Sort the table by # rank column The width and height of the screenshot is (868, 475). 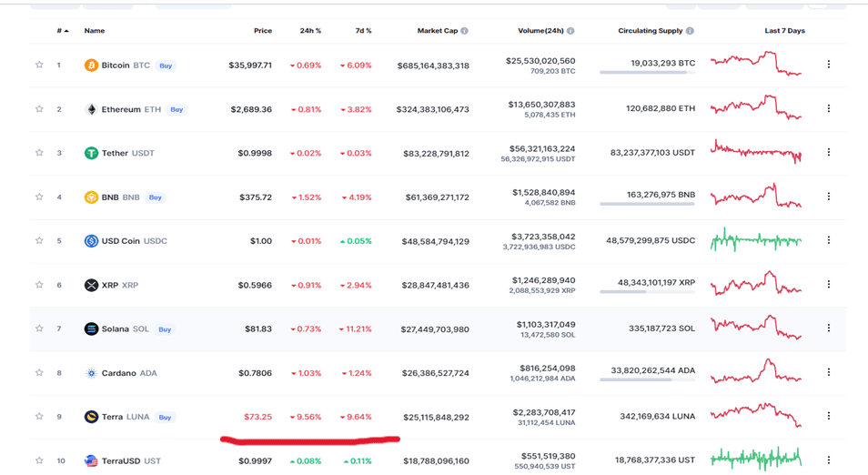coord(63,31)
